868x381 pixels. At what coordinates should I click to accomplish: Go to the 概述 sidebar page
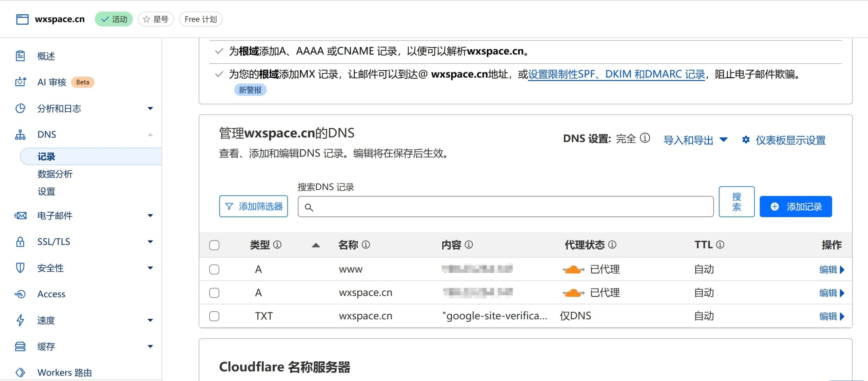pyautogui.click(x=46, y=56)
